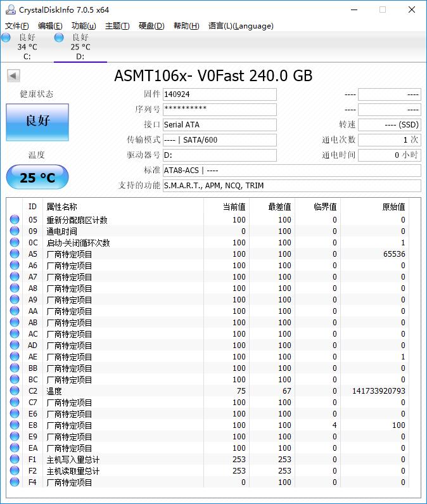This screenshot has width=427, height=504.
Task: Click the status orb for attribute 09
Action: coord(15,231)
